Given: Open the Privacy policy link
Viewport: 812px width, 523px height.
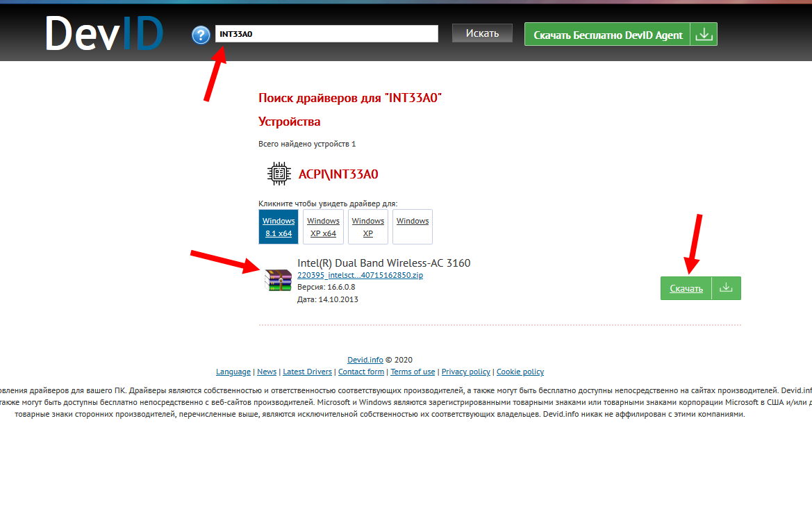Looking at the screenshot, I should coord(465,372).
